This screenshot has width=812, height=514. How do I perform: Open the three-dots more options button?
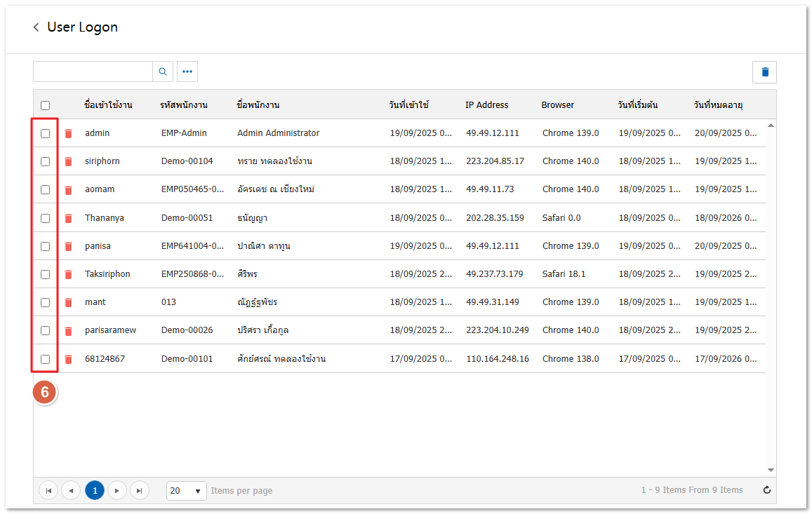coord(187,72)
